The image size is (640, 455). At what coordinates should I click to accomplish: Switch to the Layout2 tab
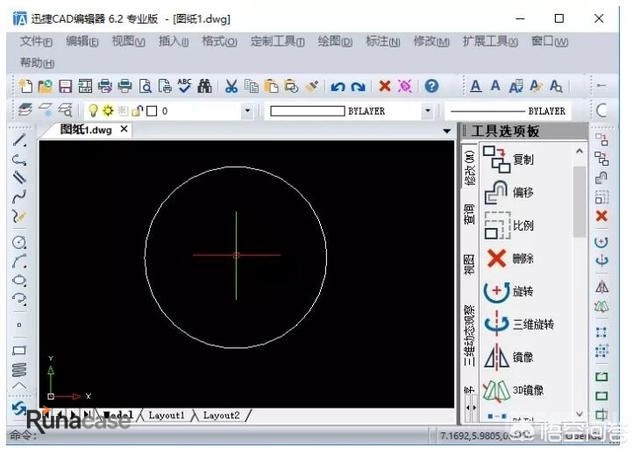[221, 415]
